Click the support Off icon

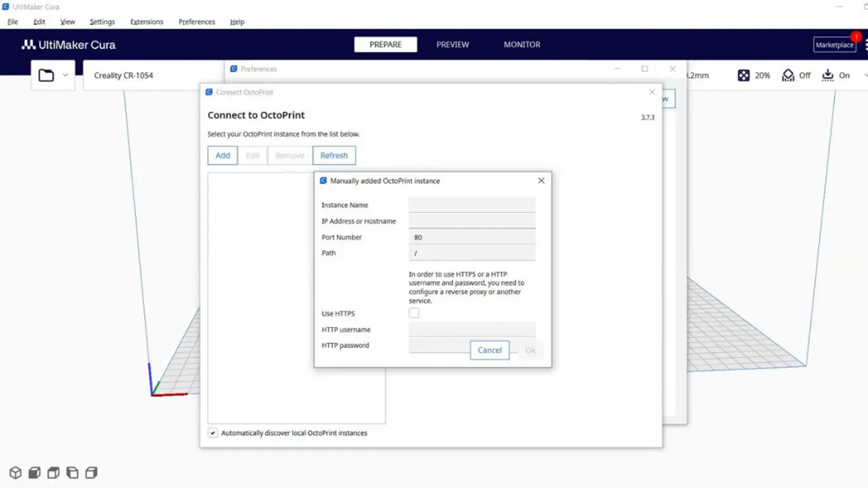pyautogui.click(x=788, y=75)
